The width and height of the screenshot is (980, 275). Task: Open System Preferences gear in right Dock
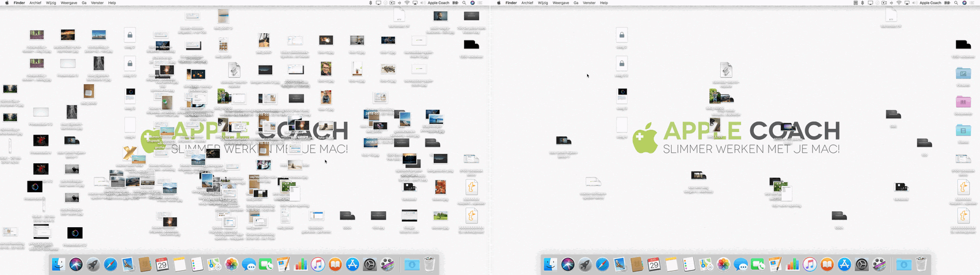point(862,265)
